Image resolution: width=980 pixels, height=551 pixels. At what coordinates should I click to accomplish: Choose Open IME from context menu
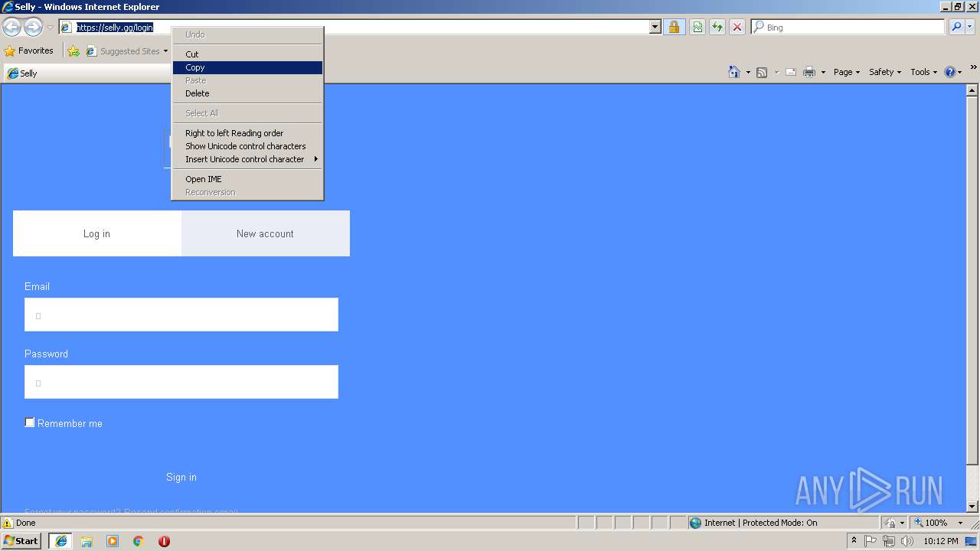[x=247, y=179]
